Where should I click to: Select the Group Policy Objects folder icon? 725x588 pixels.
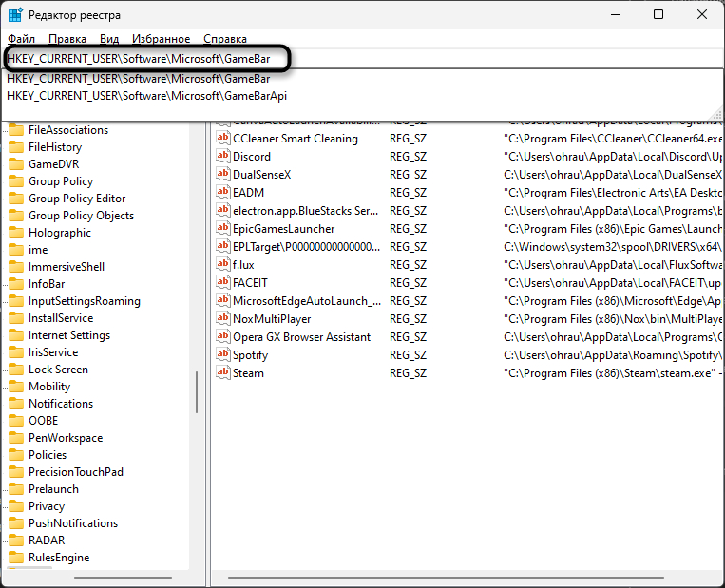16,216
